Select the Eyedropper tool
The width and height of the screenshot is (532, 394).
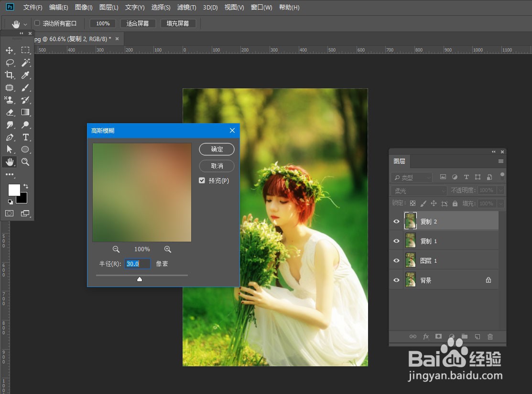[x=25, y=75]
